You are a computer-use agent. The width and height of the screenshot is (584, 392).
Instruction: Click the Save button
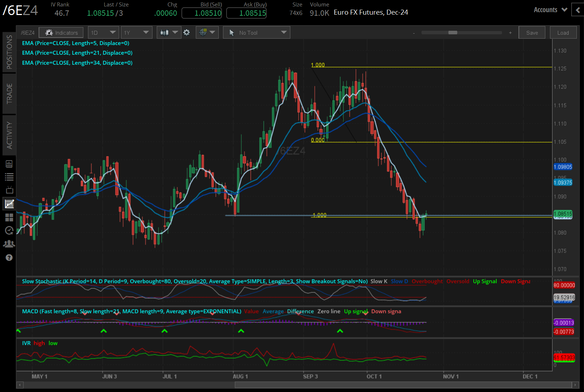[532, 33]
